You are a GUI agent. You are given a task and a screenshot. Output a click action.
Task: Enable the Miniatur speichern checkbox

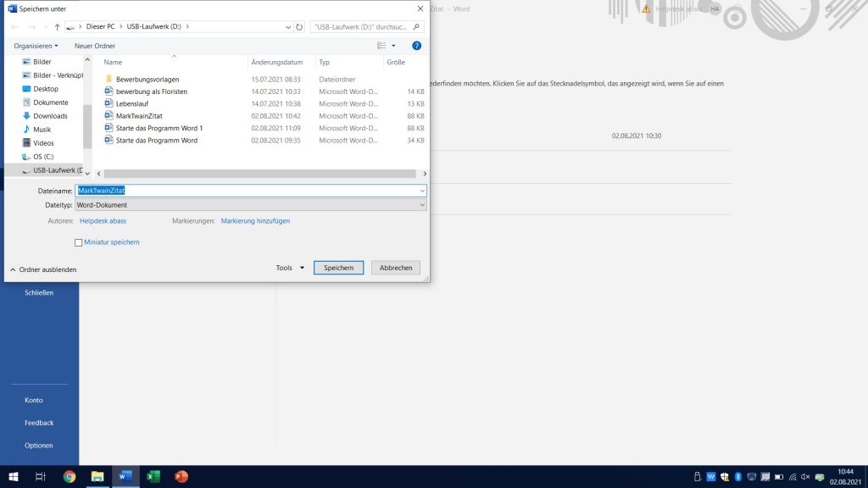coord(79,242)
